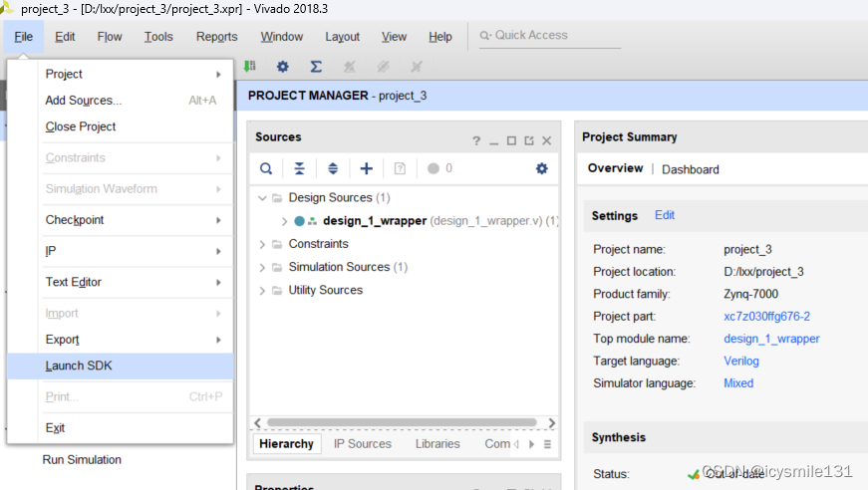Add sources with the plus icon
This screenshot has width=868, height=490.
(367, 168)
